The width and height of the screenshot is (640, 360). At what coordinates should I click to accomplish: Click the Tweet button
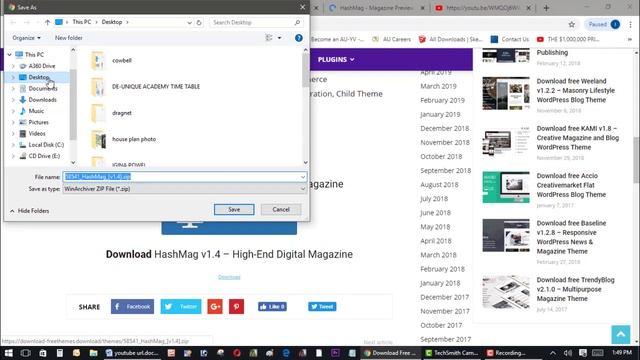click(322, 307)
